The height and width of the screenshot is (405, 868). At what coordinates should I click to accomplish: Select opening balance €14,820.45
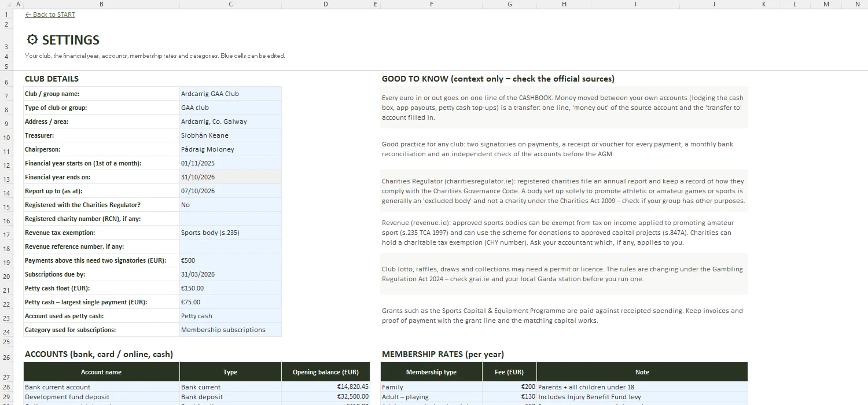[325, 387]
